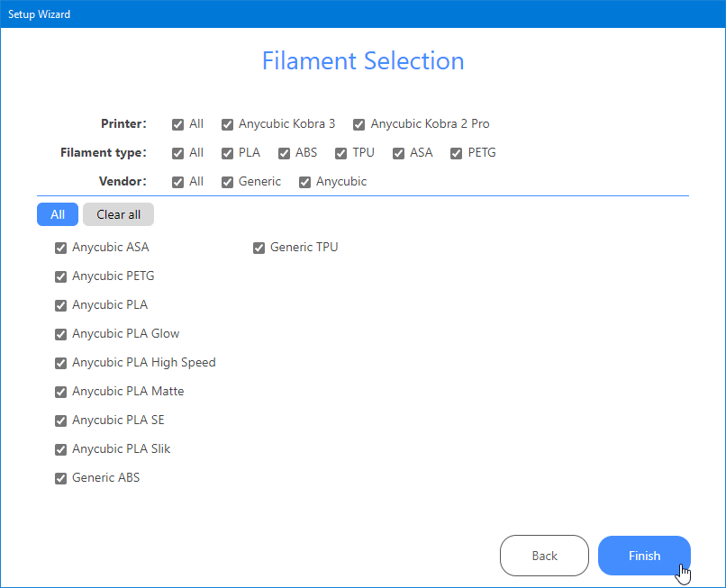Uncheck the Generic vendor checkbox
The height and width of the screenshot is (588, 726).
(x=228, y=182)
